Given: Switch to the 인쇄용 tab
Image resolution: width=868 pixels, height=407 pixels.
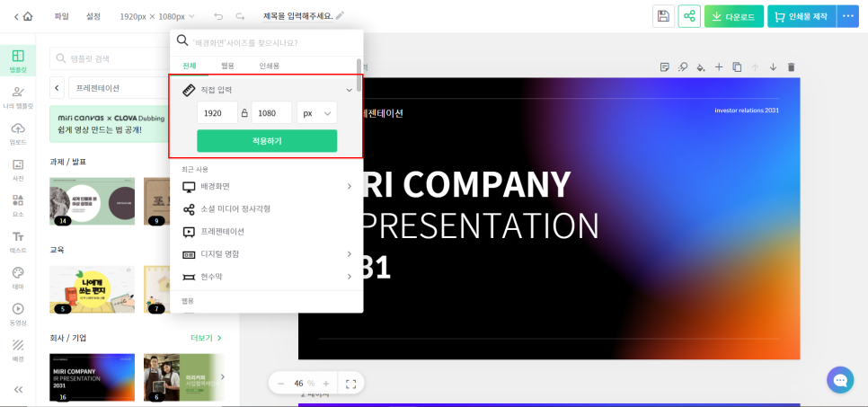Looking at the screenshot, I should 269,66.
